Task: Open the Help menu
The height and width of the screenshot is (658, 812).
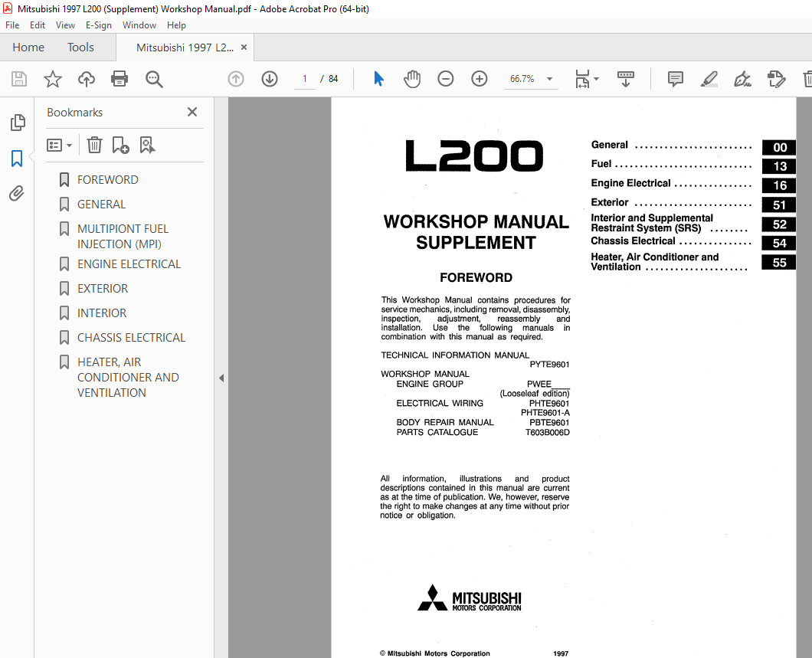Action: [176, 25]
